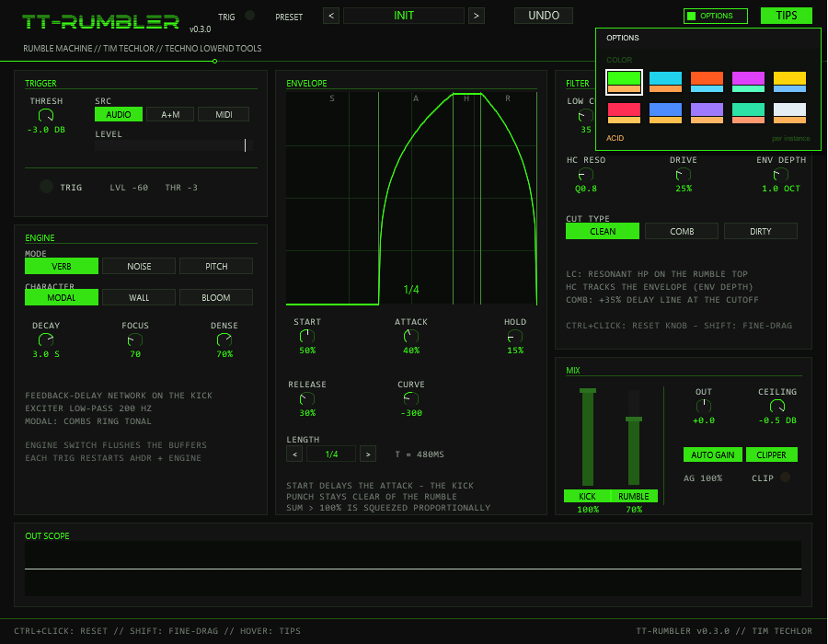Select the yellow color swatch
The image size is (828, 644).
click(x=790, y=82)
